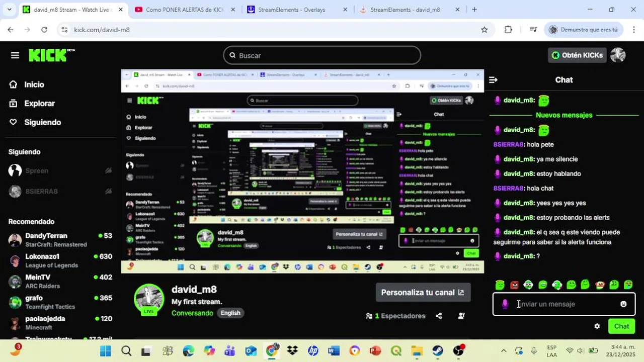Screen dimensions: 644x362
Task: Click the Obtén KICKs button
Action: 577,55
